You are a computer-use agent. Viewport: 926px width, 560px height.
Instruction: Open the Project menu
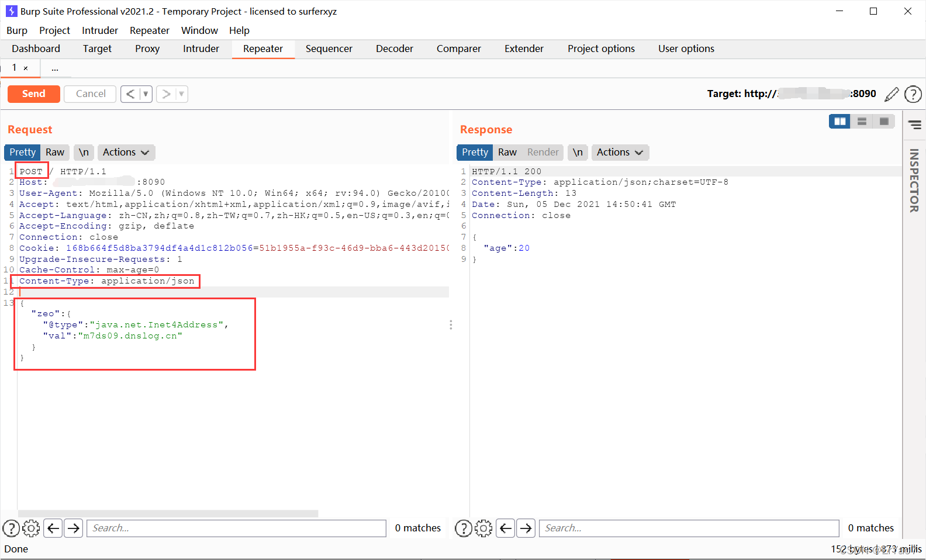[x=54, y=30]
